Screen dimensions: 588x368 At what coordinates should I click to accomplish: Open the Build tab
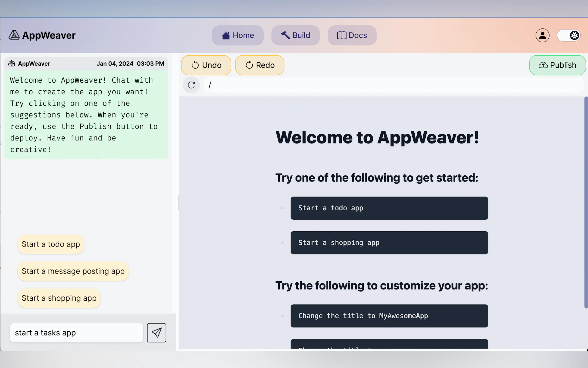point(295,35)
